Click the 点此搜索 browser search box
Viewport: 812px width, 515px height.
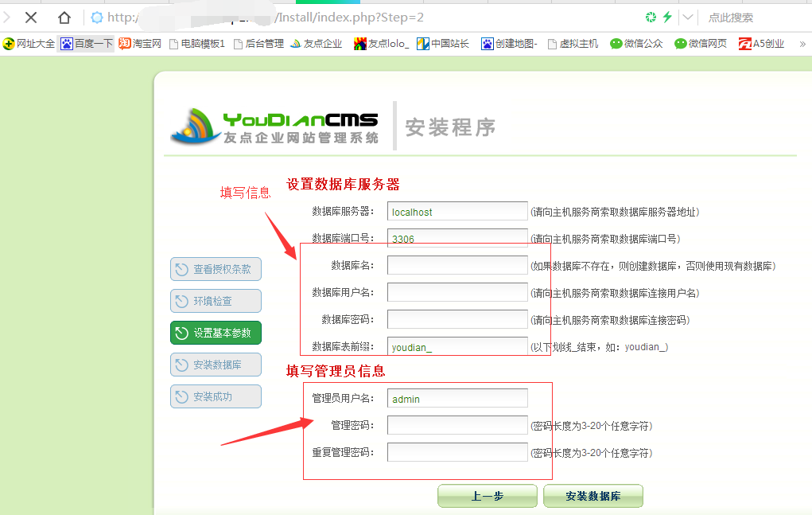click(752, 18)
